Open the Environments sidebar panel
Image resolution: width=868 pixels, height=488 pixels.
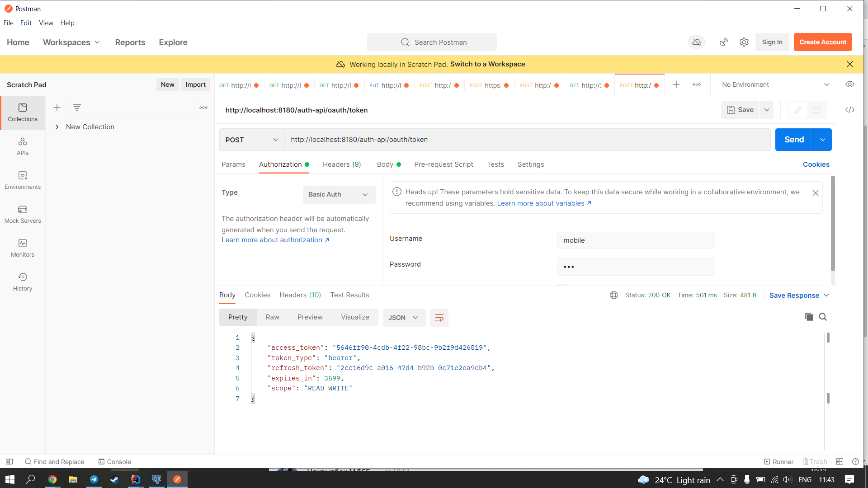23,180
